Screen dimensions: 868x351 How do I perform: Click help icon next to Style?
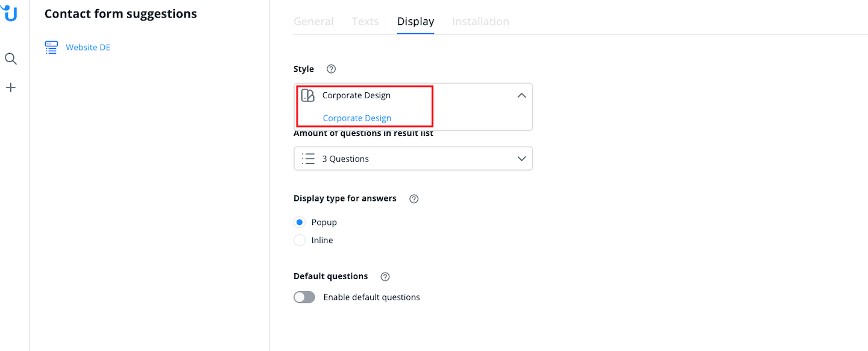(x=331, y=69)
